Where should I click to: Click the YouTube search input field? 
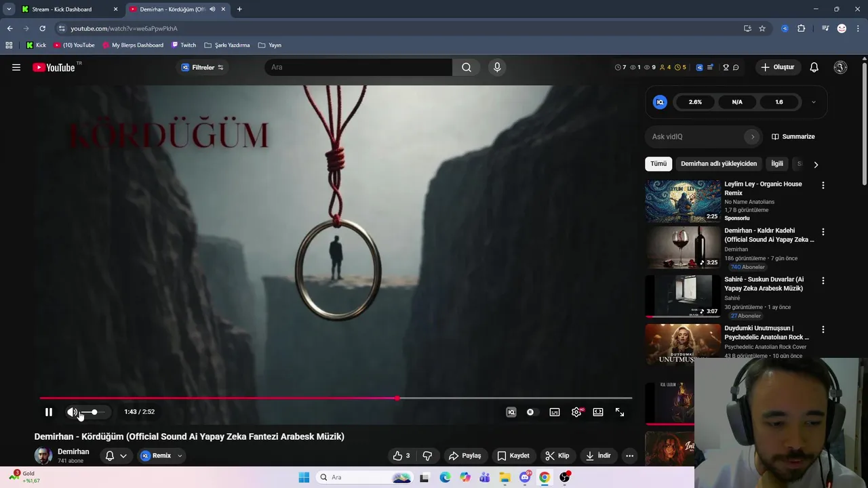(x=358, y=67)
